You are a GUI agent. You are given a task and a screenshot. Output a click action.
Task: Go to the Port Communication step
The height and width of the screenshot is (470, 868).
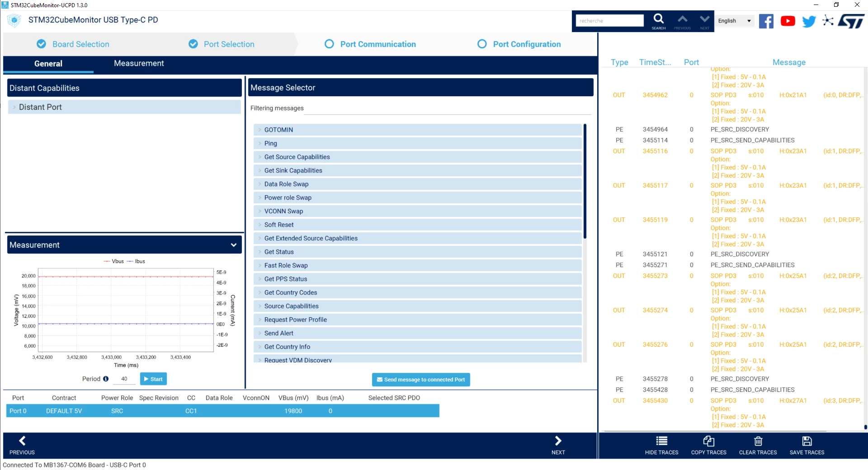[370, 44]
